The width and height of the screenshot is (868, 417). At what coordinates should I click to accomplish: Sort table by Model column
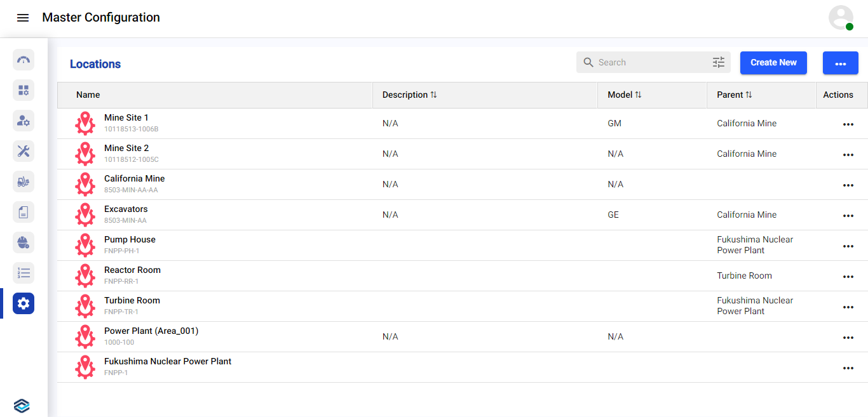[x=638, y=95]
